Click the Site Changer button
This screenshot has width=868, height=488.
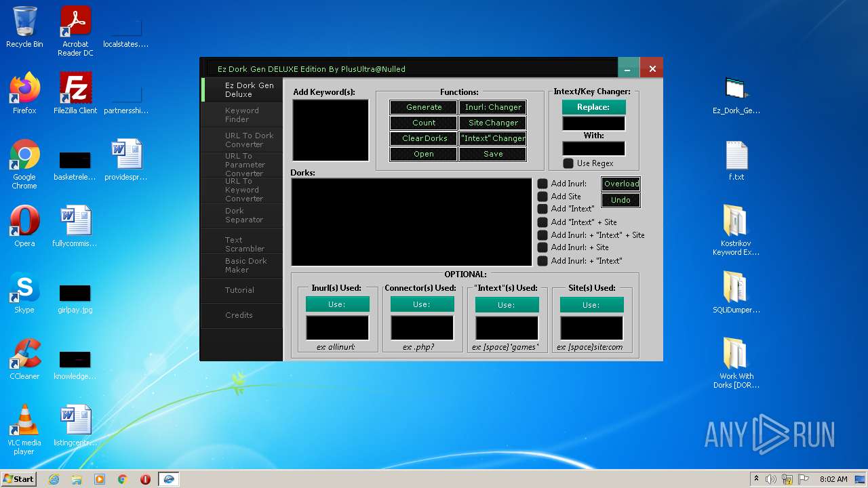pyautogui.click(x=493, y=123)
